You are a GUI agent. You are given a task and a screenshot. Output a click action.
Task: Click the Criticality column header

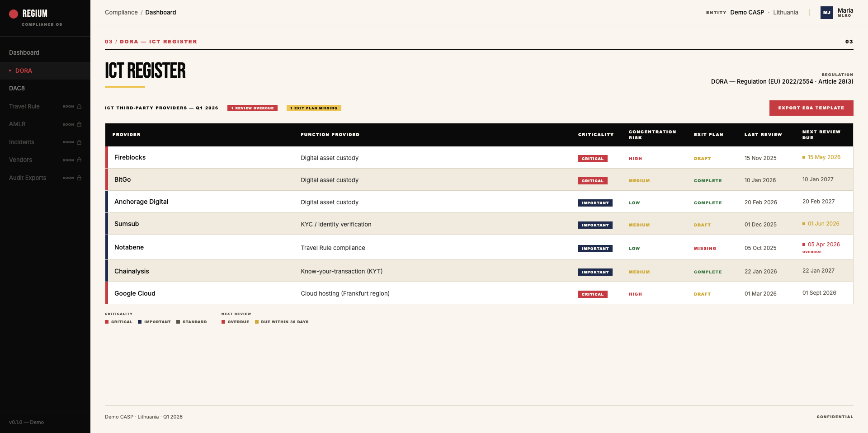tap(596, 135)
